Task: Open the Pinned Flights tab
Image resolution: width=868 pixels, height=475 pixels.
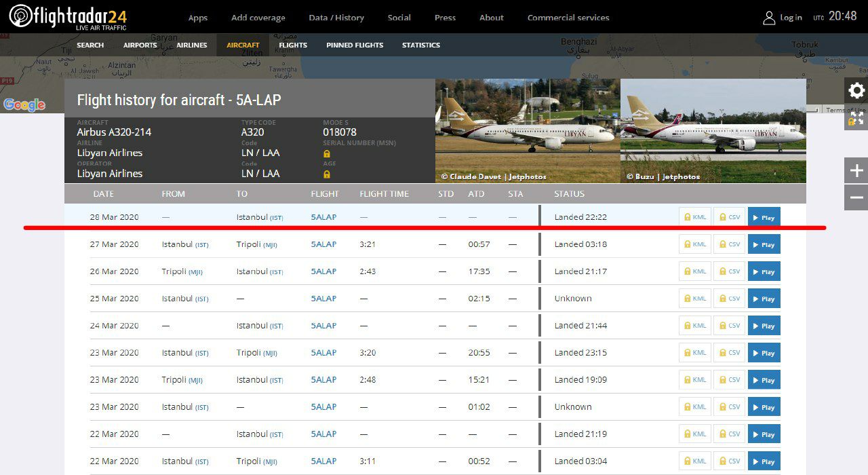Action: [355, 45]
